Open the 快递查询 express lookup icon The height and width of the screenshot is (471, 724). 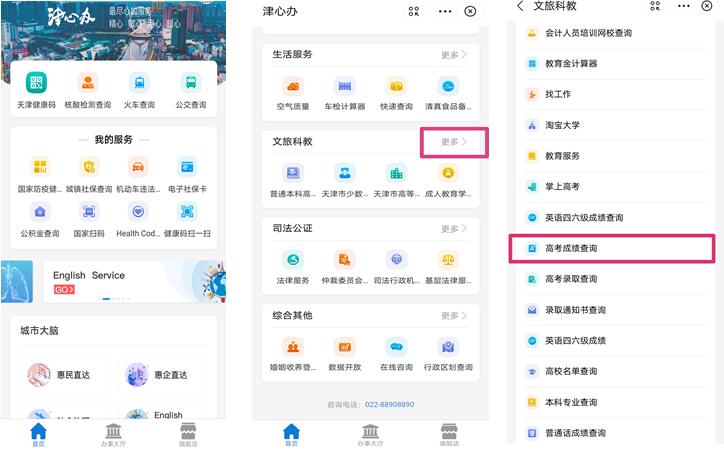tap(396, 86)
